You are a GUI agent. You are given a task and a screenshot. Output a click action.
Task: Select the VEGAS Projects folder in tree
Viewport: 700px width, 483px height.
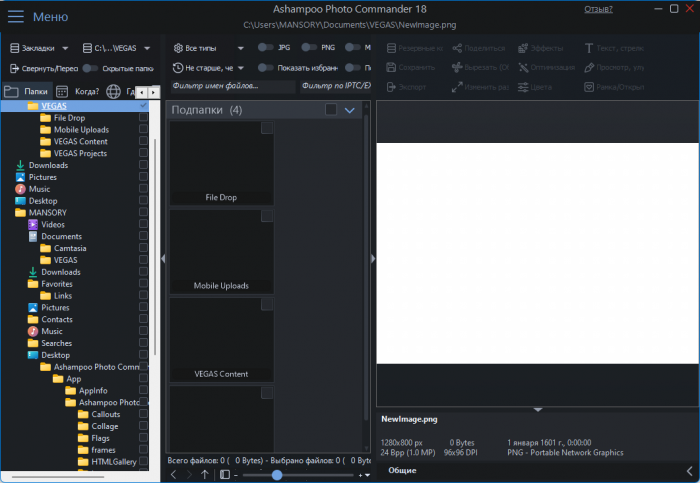point(80,153)
